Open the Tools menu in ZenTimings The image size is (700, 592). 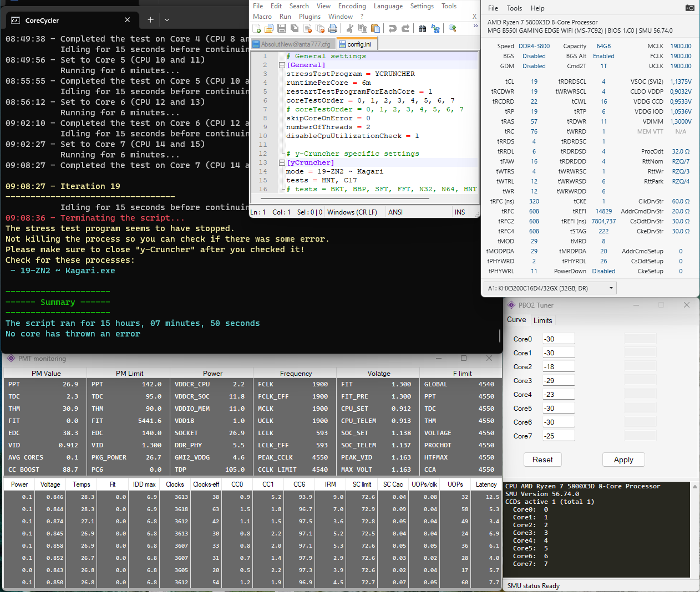(514, 8)
